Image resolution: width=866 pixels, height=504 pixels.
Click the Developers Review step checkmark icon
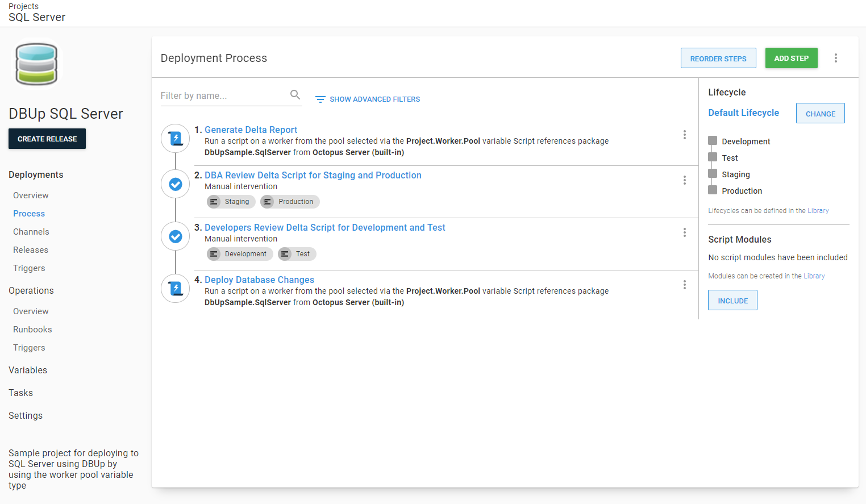(176, 236)
